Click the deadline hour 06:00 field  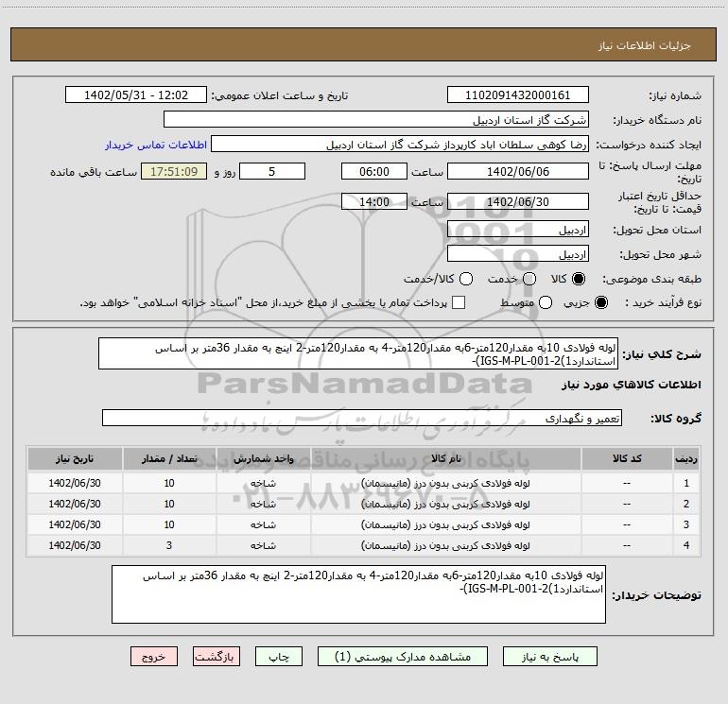pos(374,171)
